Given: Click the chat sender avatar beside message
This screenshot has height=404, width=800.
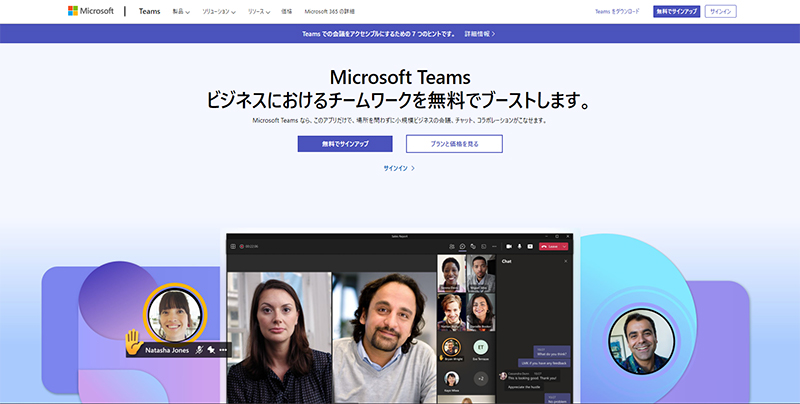Looking at the screenshot, I should pyautogui.click(x=503, y=376).
